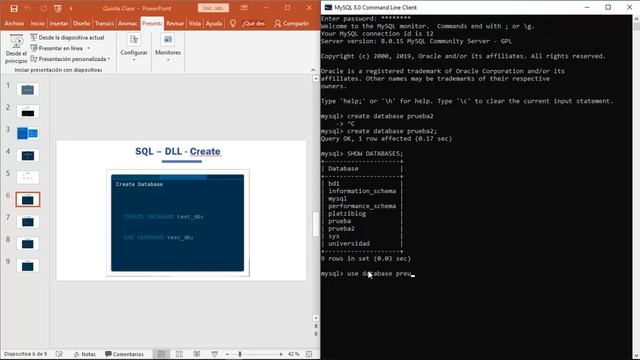Open ribbon display options icon

(x=244, y=8)
